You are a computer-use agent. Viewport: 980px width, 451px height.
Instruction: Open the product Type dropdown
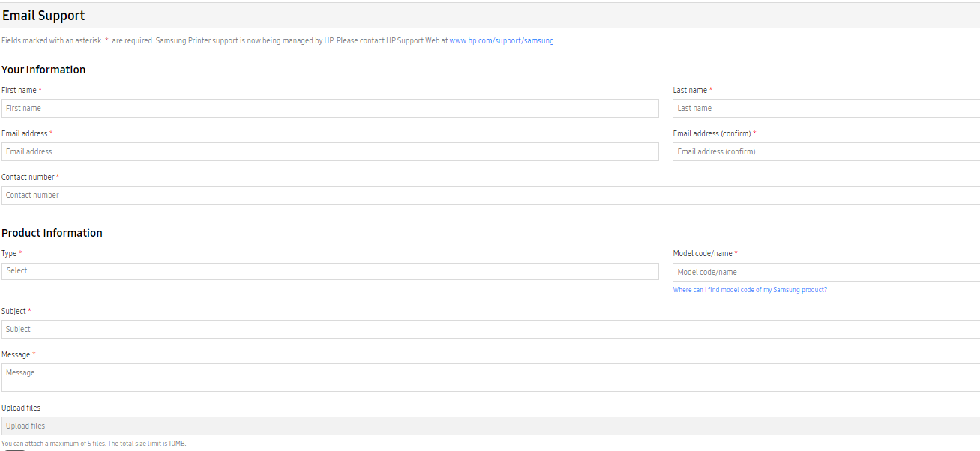pyautogui.click(x=330, y=271)
